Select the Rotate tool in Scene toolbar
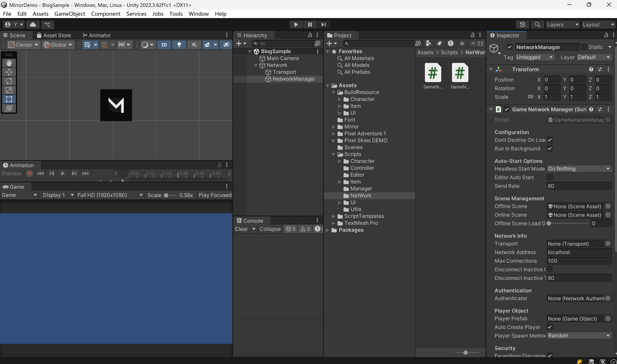The image size is (617, 364). pos(9,81)
